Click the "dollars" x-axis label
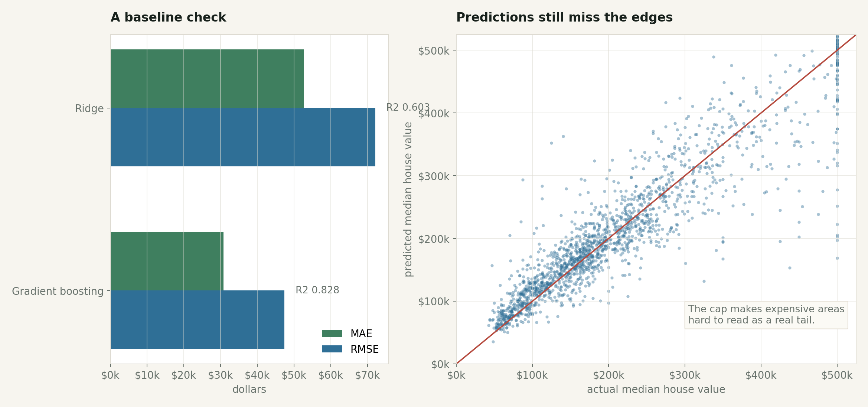This screenshot has height=407, width=868. point(249,389)
